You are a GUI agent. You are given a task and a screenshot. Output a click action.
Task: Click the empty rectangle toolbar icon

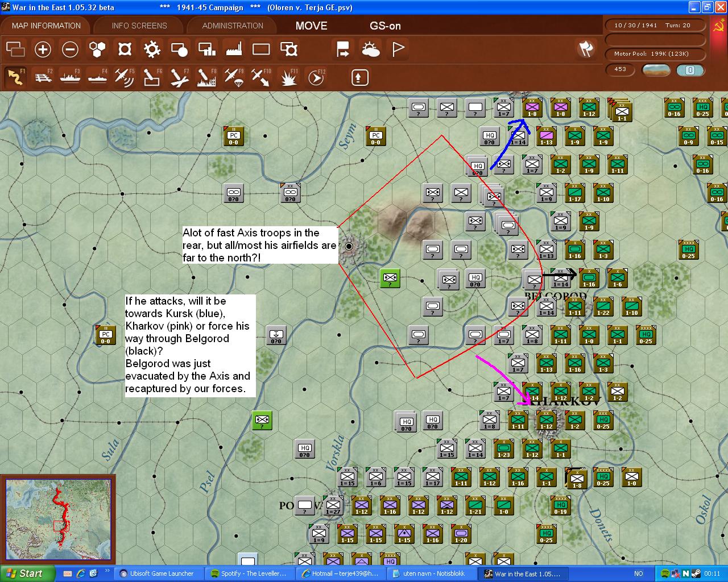[x=261, y=49]
